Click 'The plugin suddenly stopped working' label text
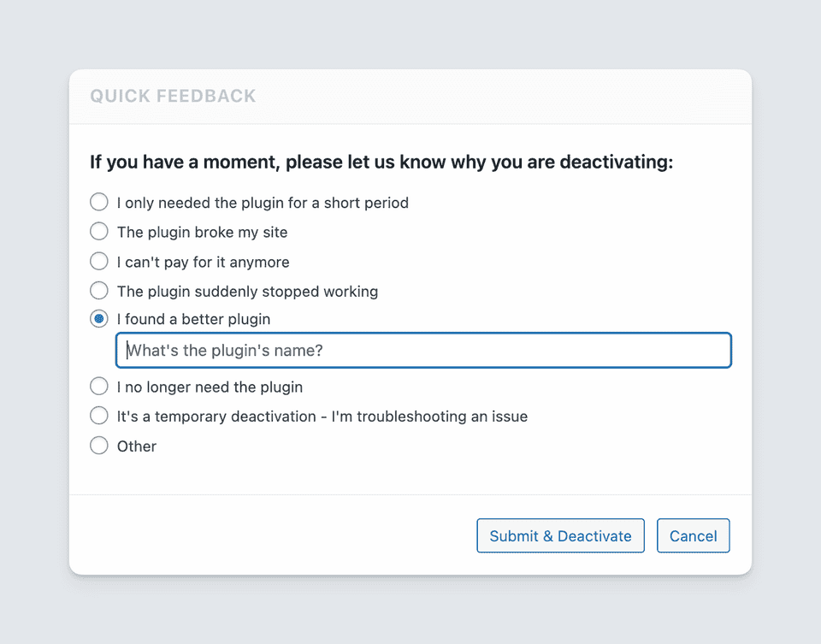821x644 pixels. pos(247,292)
